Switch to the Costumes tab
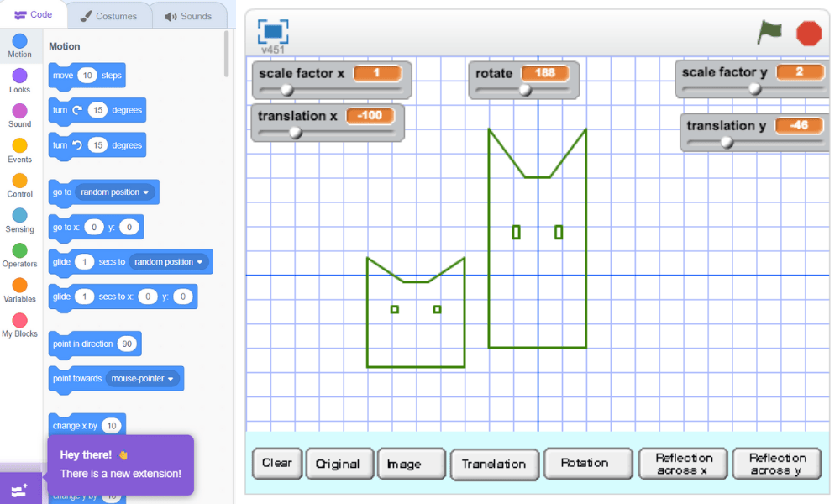840x504 pixels. pos(109,16)
